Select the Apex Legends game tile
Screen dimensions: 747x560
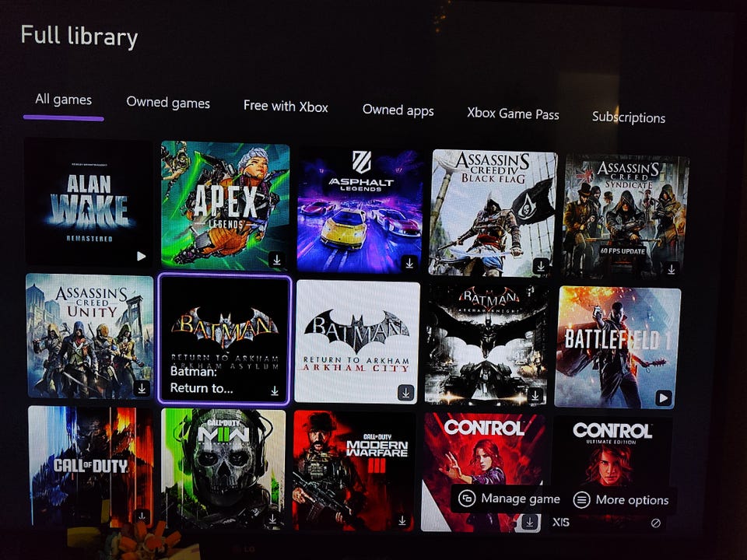(x=225, y=205)
